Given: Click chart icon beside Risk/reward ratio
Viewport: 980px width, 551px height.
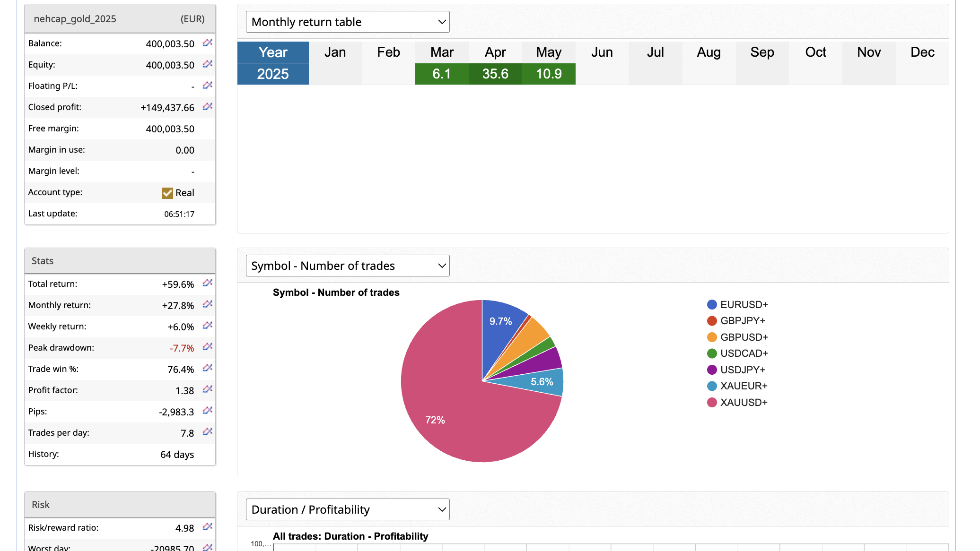Looking at the screenshot, I should tap(207, 527).
